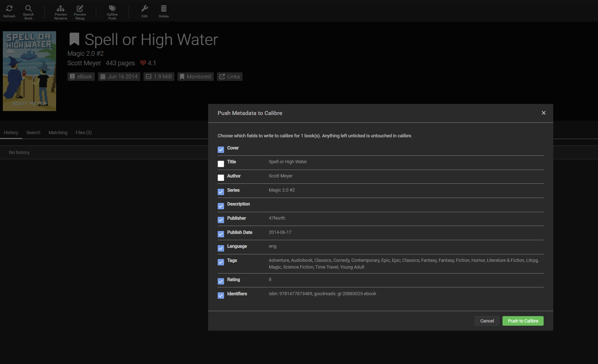598x364 pixels.
Task: Click the Calibre Push toolbar icon
Action: pos(112,12)
